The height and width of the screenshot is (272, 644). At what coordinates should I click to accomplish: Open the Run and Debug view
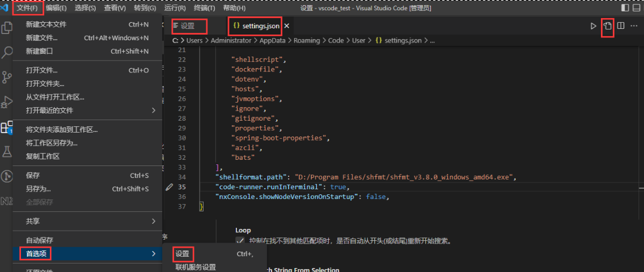pos(7,102)
